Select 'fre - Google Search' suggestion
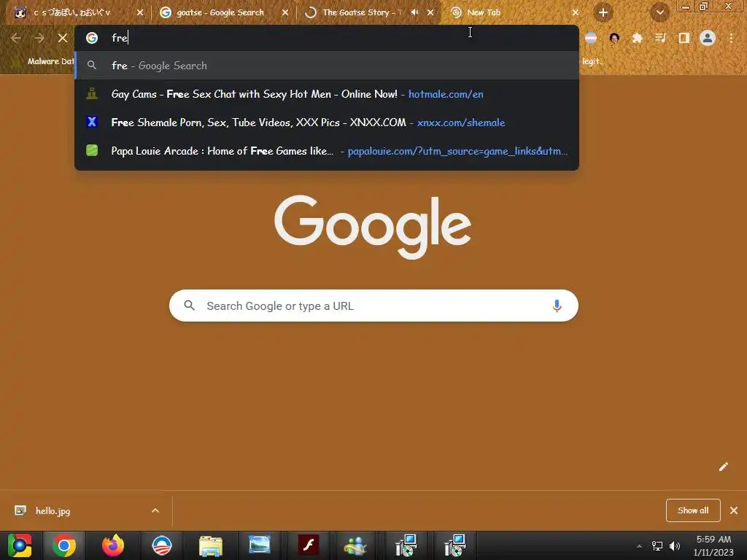The image size is (747, 560). pyautogui.click(x=327, y=66)
